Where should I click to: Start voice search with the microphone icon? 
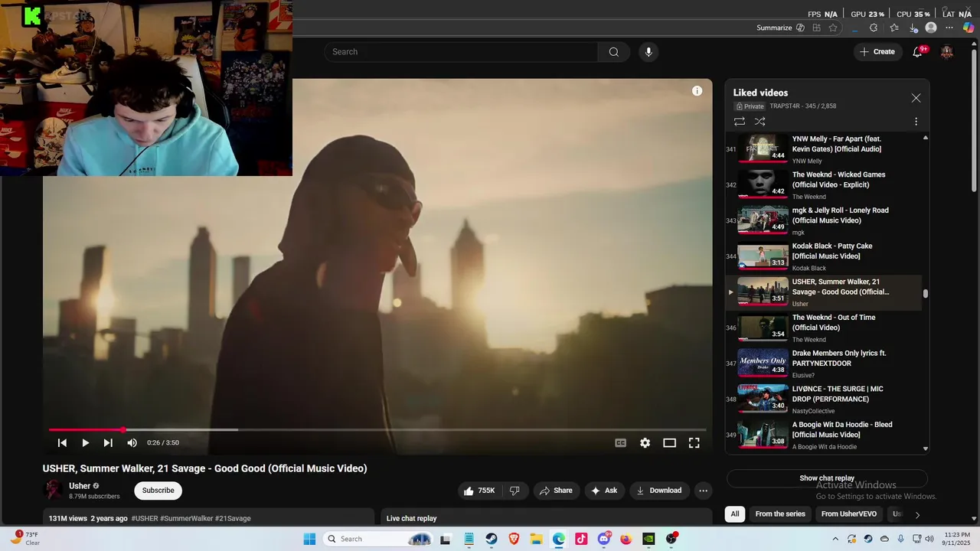coord(648,52)
